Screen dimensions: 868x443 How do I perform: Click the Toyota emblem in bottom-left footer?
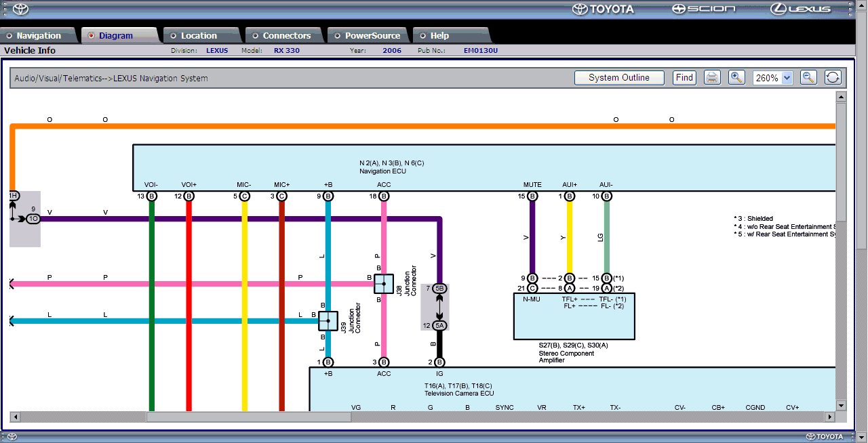click(x=12, y=437)
